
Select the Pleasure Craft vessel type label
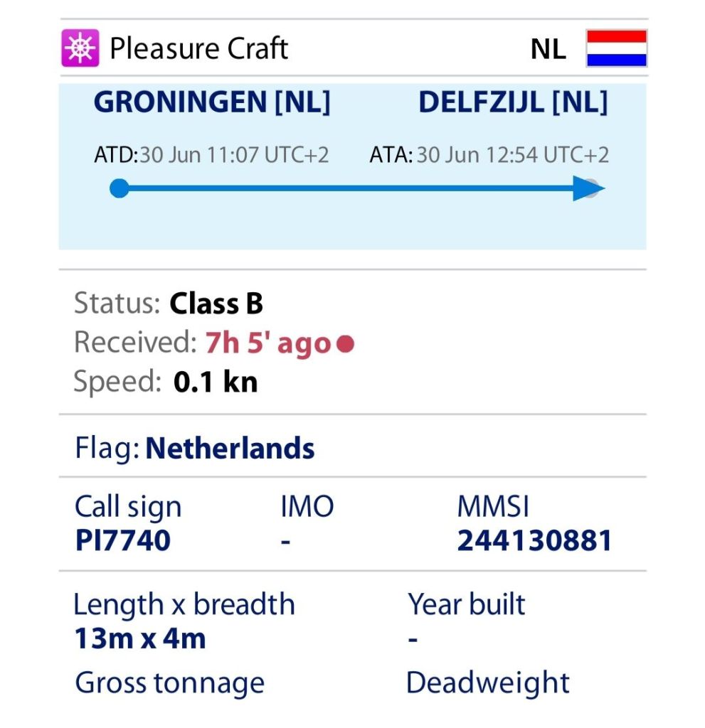198,48
